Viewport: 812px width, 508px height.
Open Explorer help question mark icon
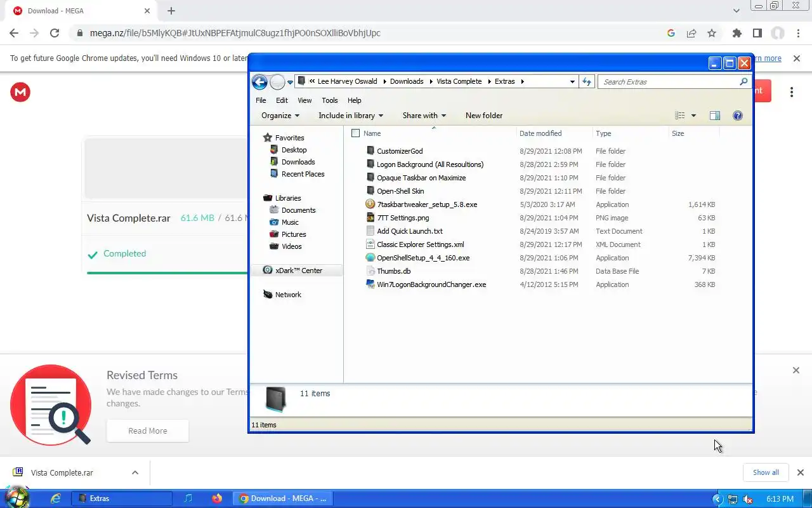[x=738, y=116]
